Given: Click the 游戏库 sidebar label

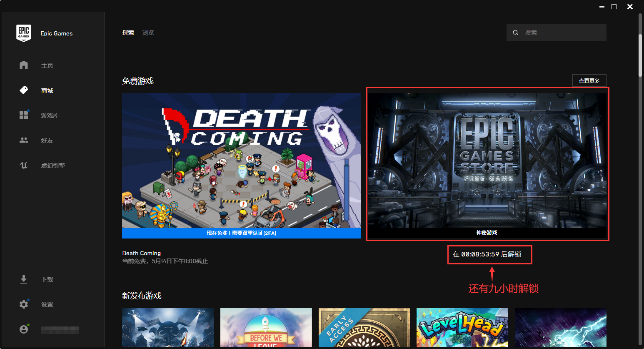Looking at the screenshot, I should point(50,115).
